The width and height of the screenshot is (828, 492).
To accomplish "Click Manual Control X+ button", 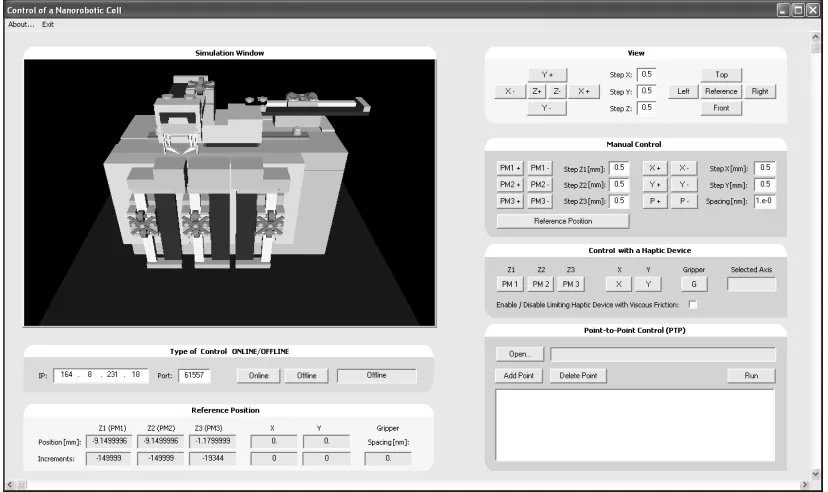I will coord(655,168).
